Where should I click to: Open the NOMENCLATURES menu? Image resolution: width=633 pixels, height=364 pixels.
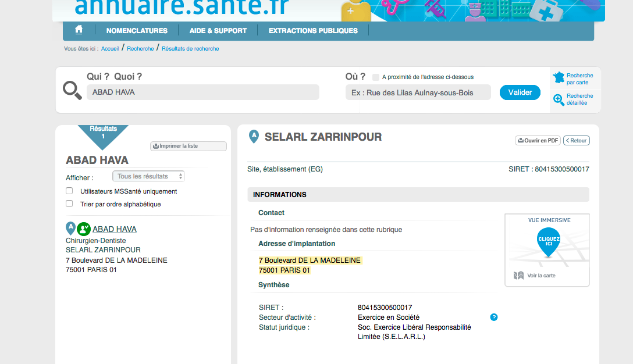point(137,31)
